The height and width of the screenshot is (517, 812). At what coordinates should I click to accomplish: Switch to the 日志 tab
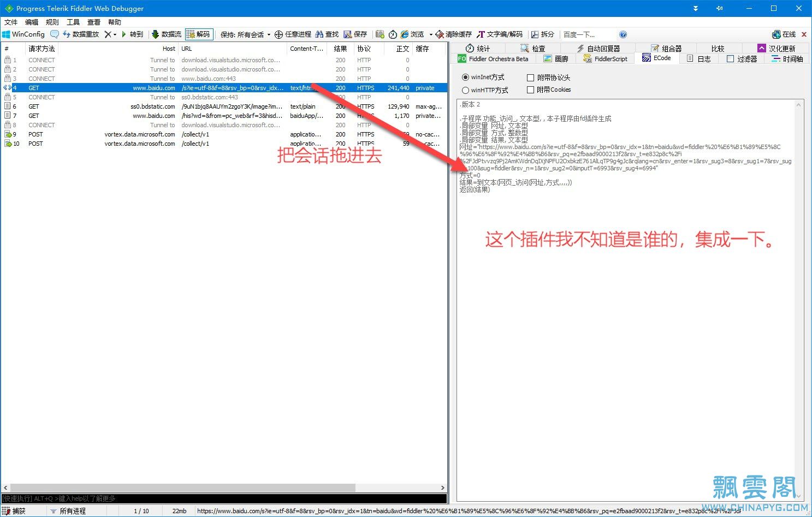pos(698,59)
